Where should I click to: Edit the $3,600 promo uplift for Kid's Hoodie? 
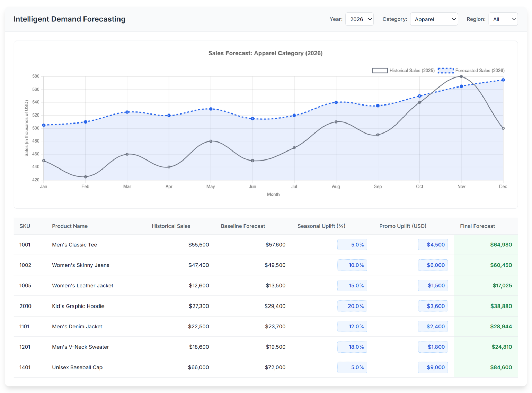433,306
